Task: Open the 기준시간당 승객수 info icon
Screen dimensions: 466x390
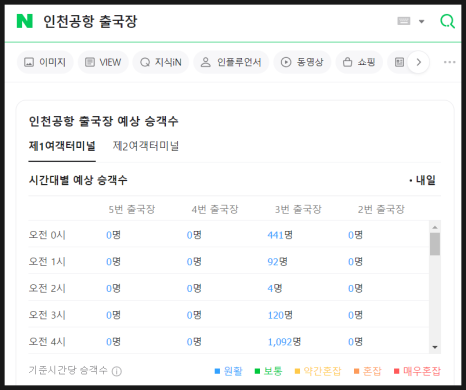Action: tap(117, 371)
